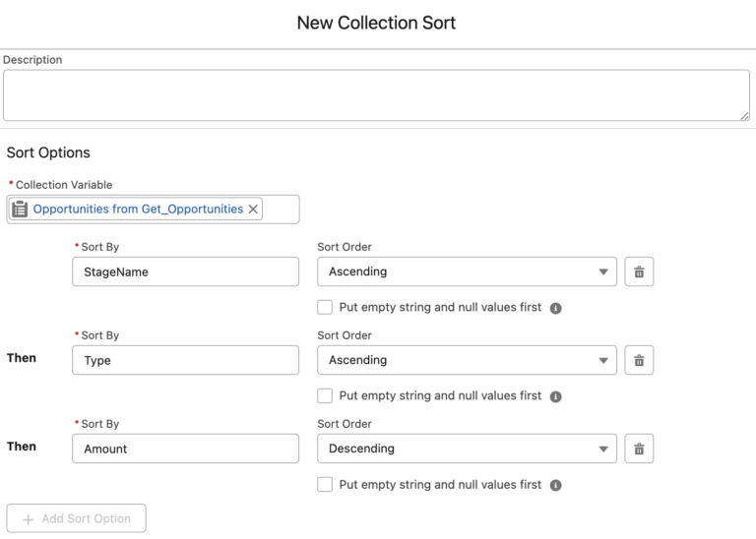This screenshot has width=756, height=539.
Task: Click the collection variable clipboard icon
Action: [x=20, y=209]
